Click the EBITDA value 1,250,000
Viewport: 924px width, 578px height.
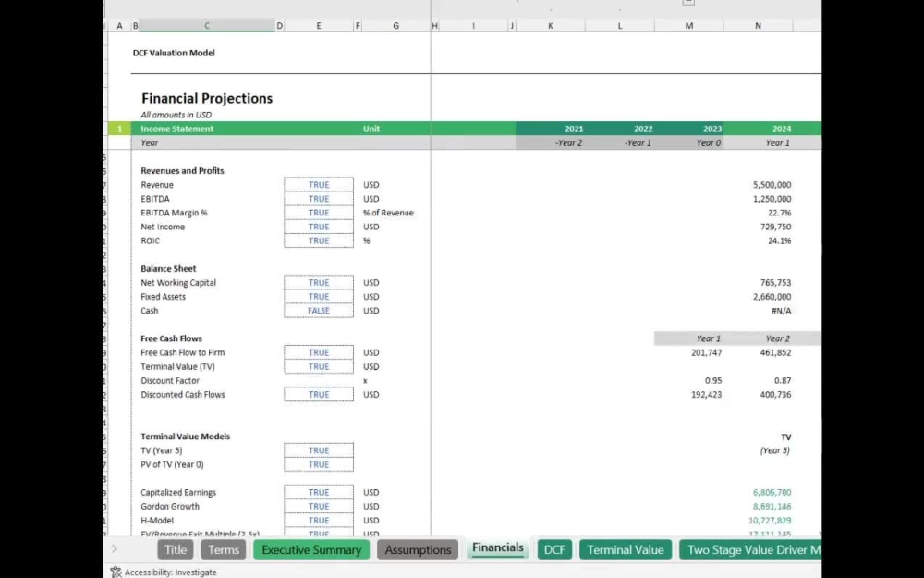[x=772, y=199]
